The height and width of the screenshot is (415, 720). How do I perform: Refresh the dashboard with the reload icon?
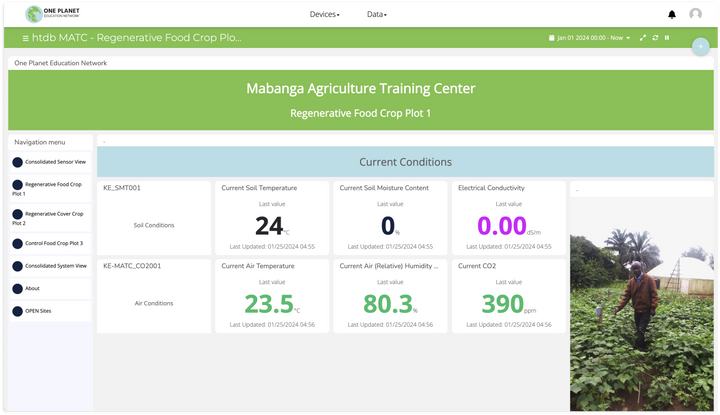point(655,38)
